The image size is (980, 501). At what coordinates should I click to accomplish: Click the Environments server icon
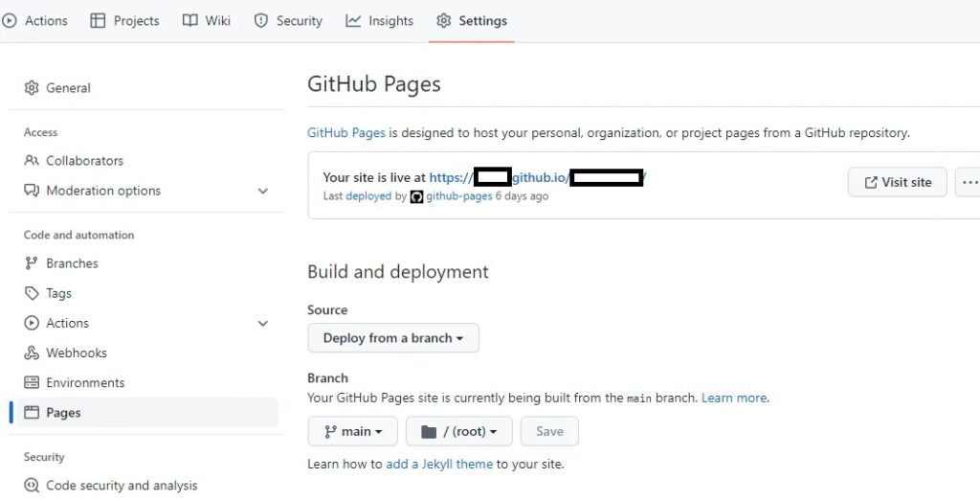32,382
